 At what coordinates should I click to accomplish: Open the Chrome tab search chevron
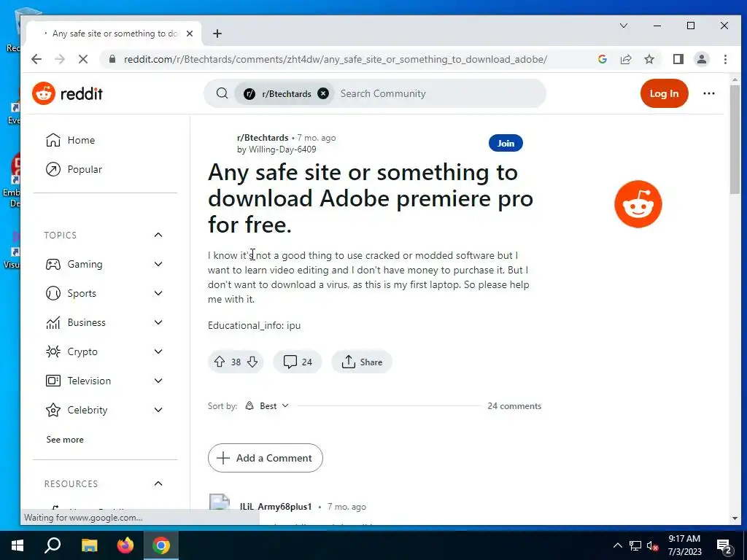click(x=624, y=26)
